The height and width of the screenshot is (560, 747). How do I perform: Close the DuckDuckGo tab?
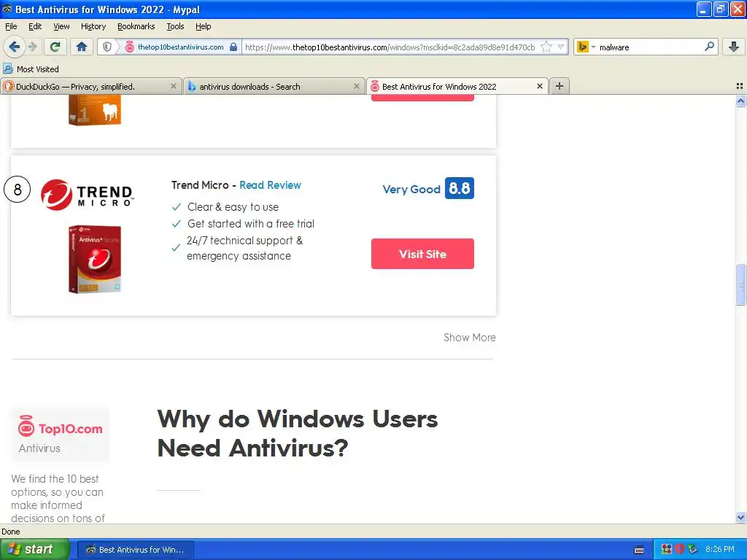[x=174, y=86]
